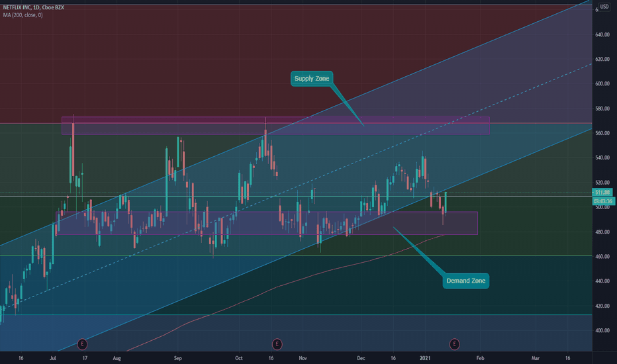Click the 460.00 price axis label

click(x=602, y=257)
